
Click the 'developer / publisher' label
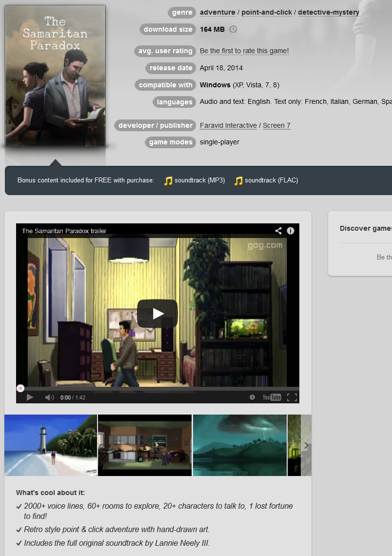click(155, 125)
